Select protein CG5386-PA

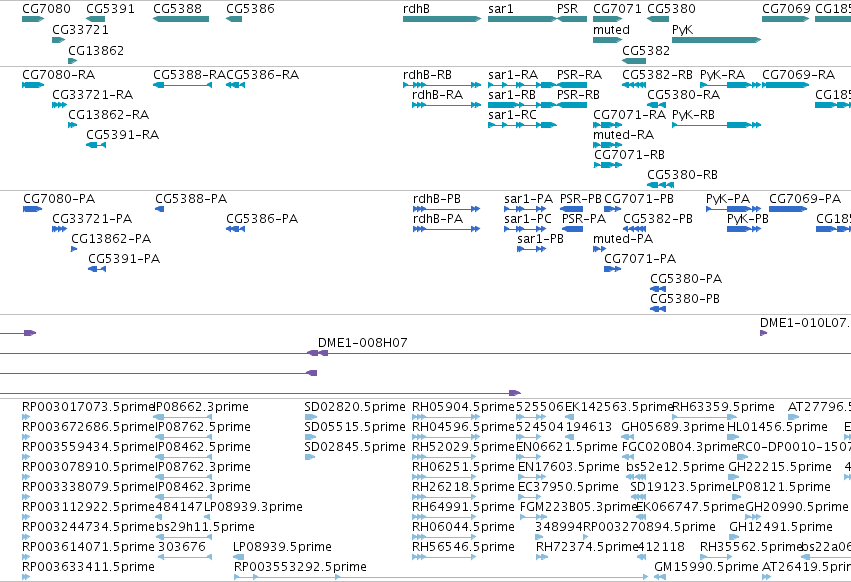tap(262, 219)
